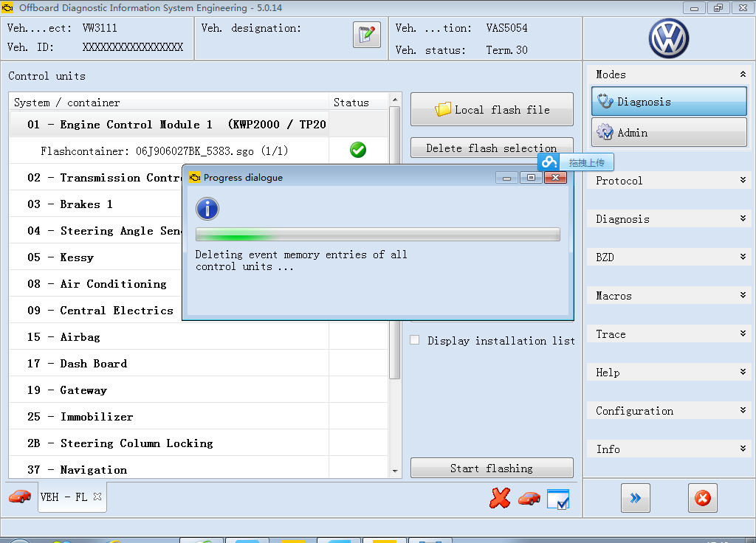Select the 04 - Steering Angle Sensor row
Screen dimensions: 756x543
[95, 231]
